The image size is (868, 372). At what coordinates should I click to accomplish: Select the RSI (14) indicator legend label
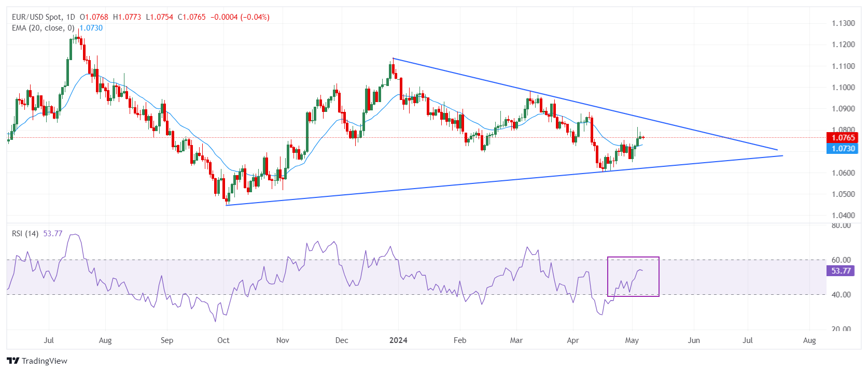(25, 234)
